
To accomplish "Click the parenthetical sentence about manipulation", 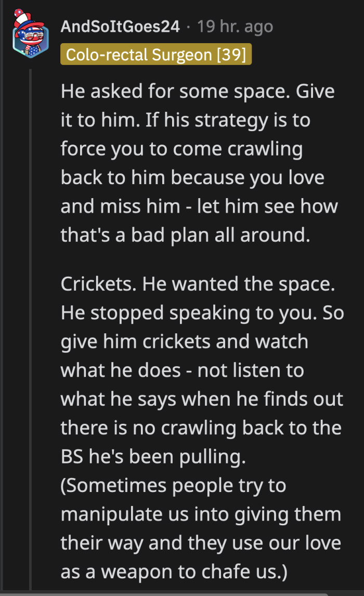I will click(x=198, y=528).
